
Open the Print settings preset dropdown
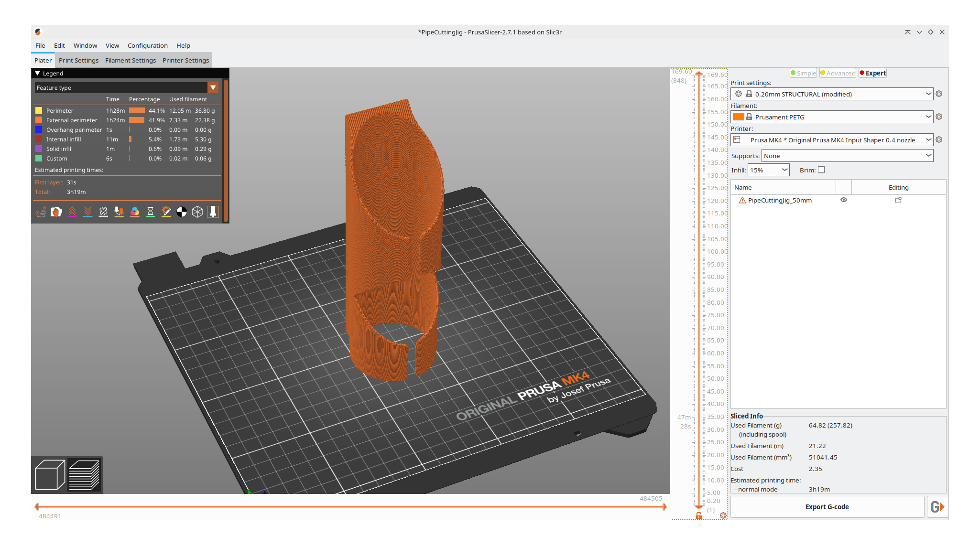[832, 94]
